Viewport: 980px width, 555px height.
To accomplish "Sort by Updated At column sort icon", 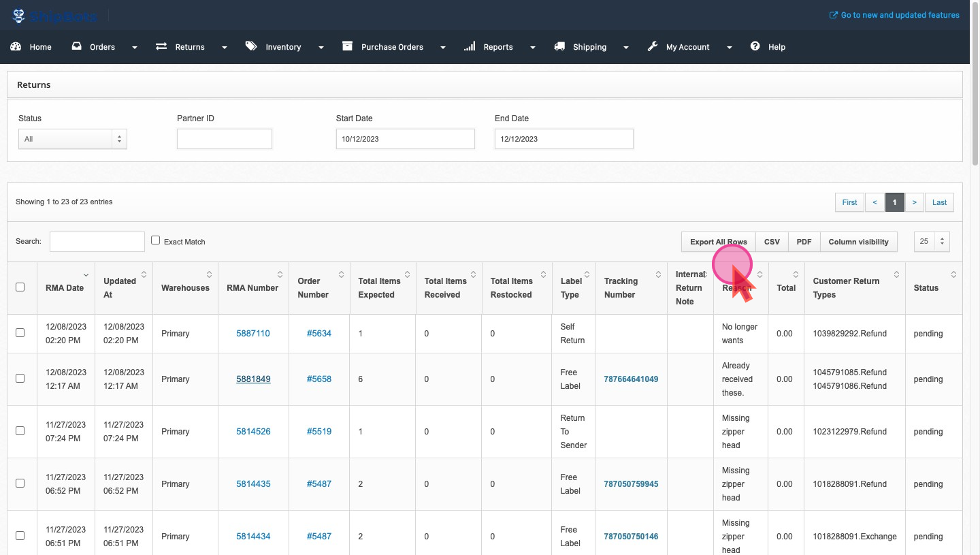I will (144, 274).
